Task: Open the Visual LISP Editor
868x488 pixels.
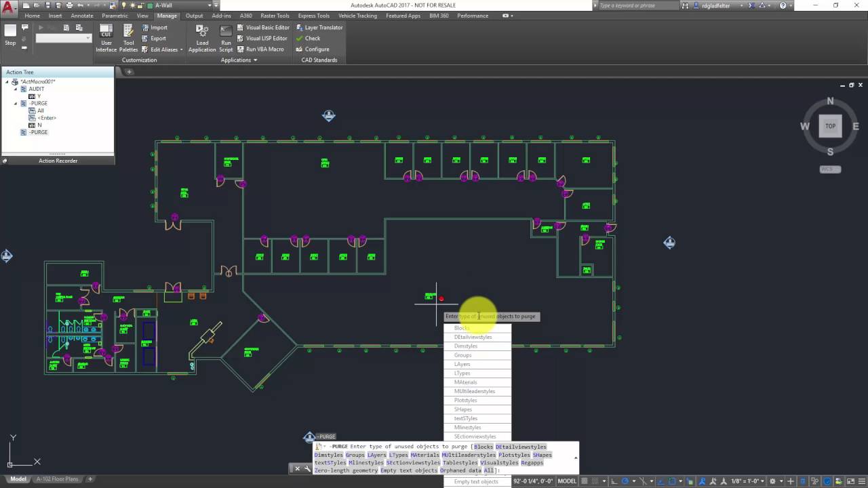Action: (x=262, y=39)
